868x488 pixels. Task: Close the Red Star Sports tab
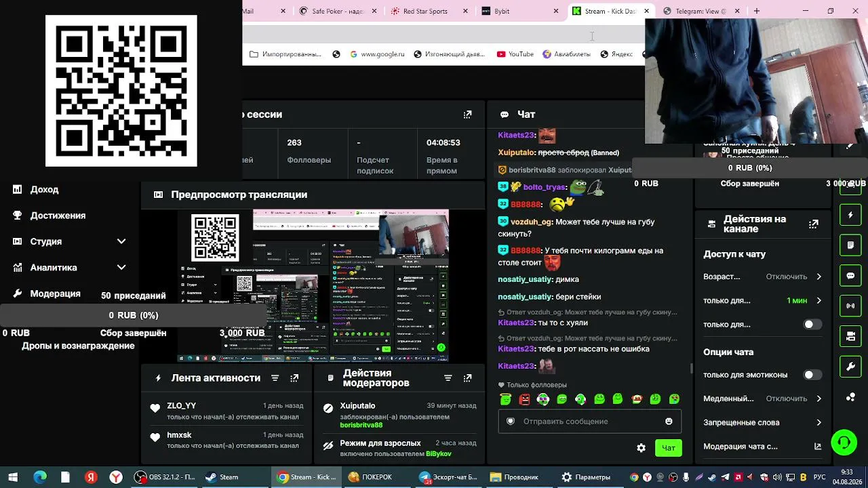[x=466, y=11]
